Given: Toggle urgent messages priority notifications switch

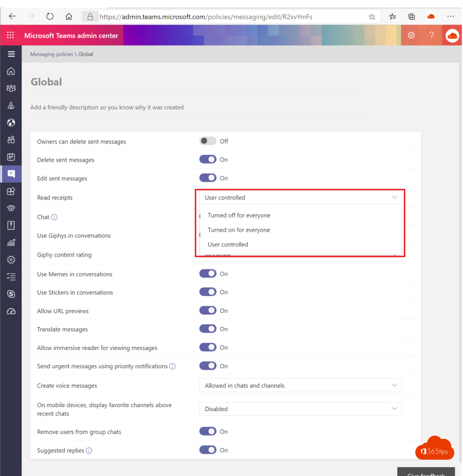Looking at the screenshot, I should (208, 366).
